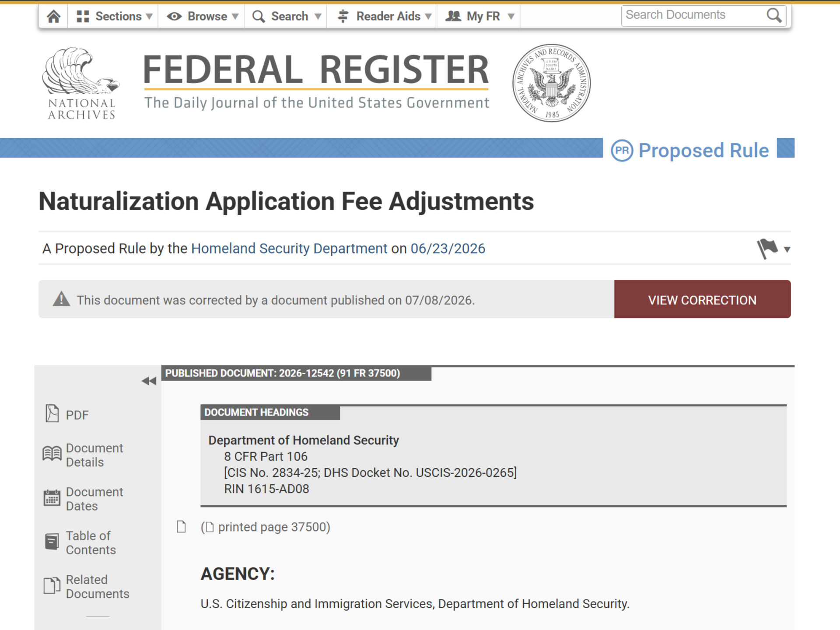Submit search with the magnifier button
Image resolution: width=840 pixels, height=630 pixels.
click(x=774, y=15)
